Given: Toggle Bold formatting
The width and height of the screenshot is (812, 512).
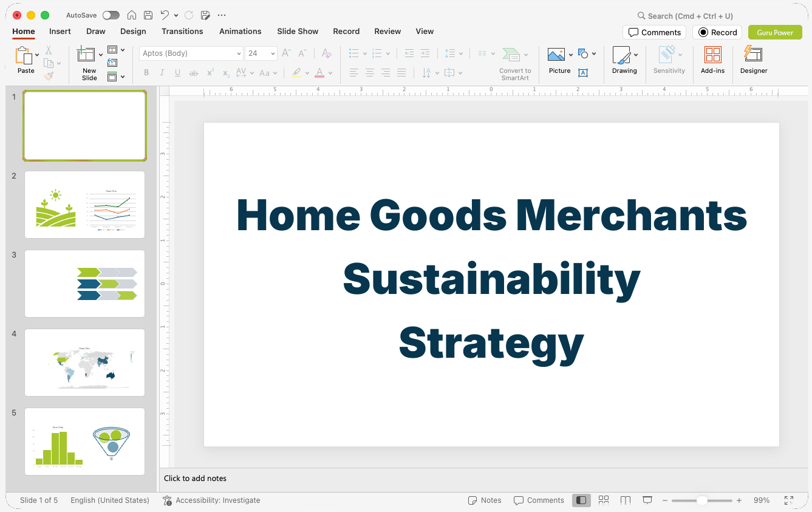Looking at the screenshot, I should (146, 73).
